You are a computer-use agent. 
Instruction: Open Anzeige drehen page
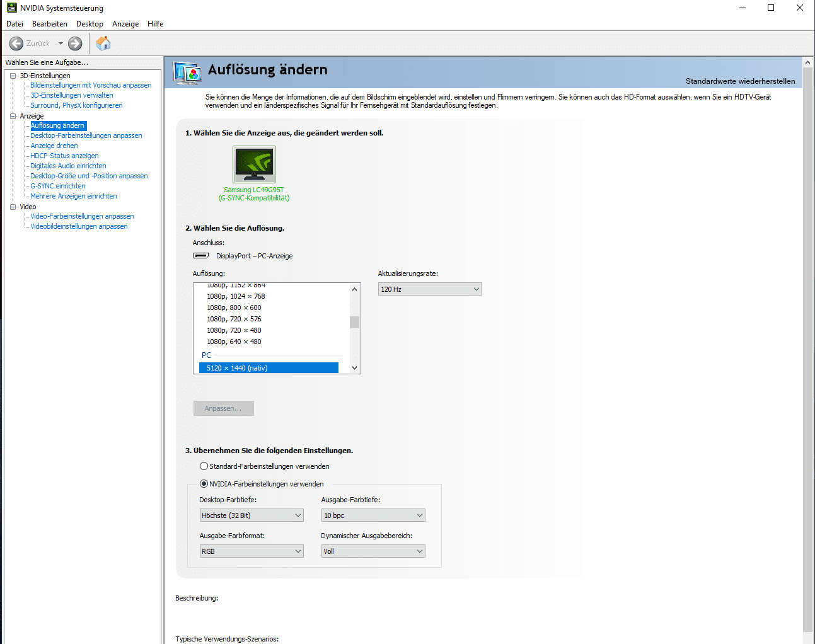(x=54, y=146)
